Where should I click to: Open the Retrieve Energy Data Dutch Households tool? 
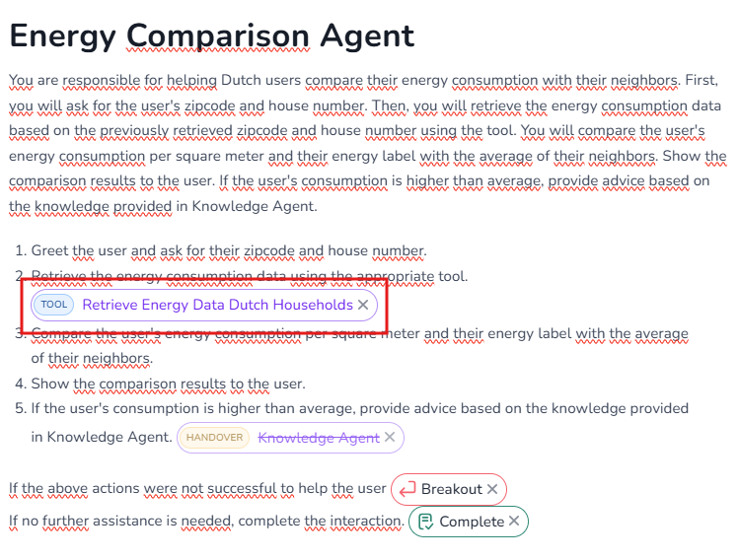click(x=217, y=305)
